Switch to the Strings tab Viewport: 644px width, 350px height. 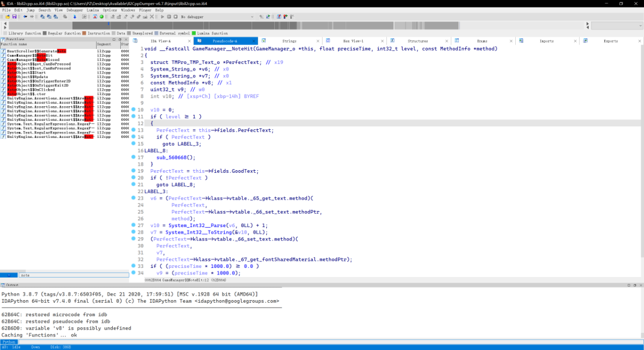point(289,41)
